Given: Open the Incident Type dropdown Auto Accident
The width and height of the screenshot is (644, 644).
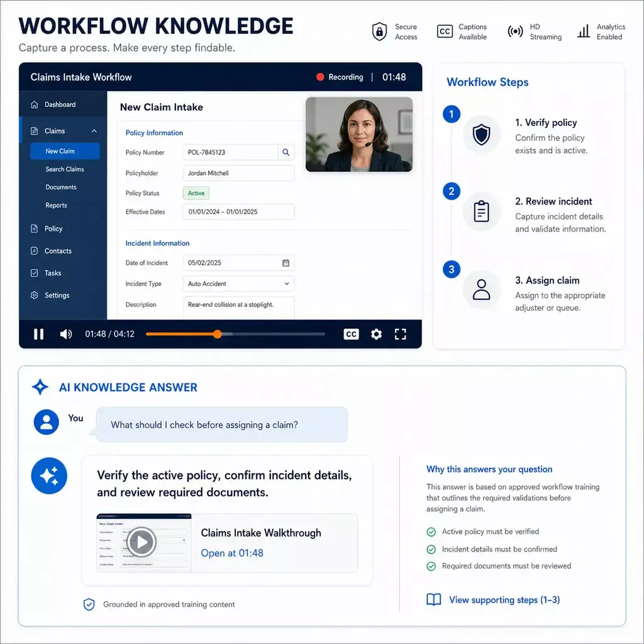Looking at the screenshot, I should (x=238, y=284).
